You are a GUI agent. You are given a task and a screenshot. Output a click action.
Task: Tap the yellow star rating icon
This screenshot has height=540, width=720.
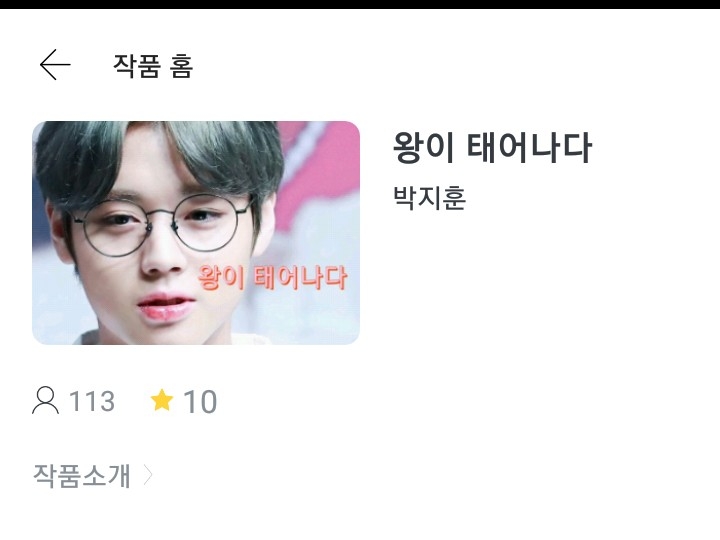(x=162, y=400)
